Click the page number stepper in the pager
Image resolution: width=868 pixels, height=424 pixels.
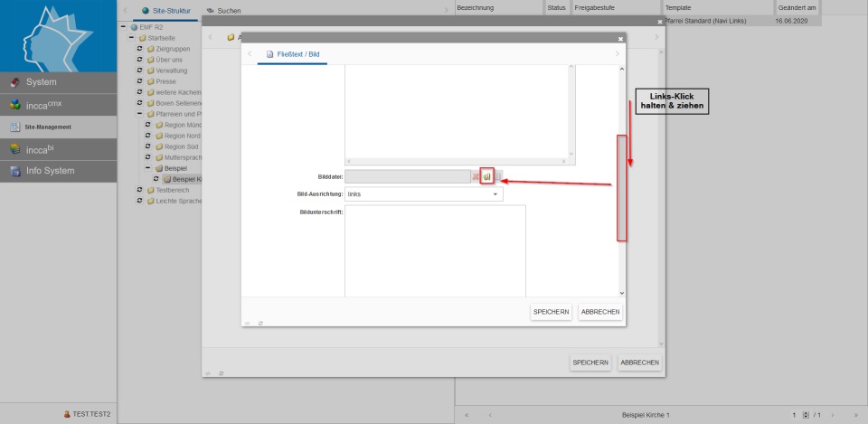(x=806, y=415)
